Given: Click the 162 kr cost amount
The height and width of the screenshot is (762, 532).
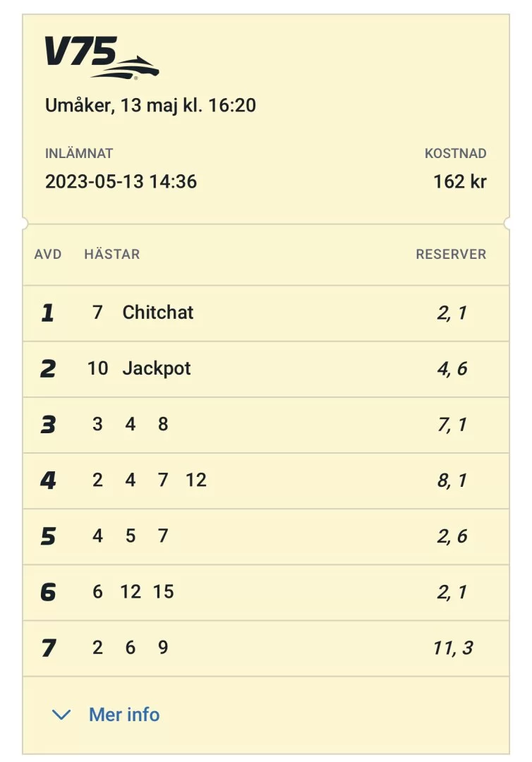Looking at the screenshot, I should point(459,181).
